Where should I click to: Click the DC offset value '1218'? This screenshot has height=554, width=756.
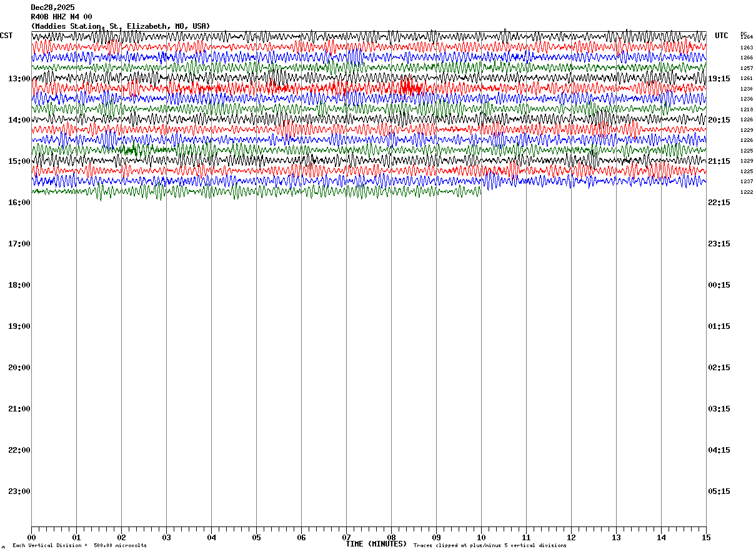tap(747, 109)
